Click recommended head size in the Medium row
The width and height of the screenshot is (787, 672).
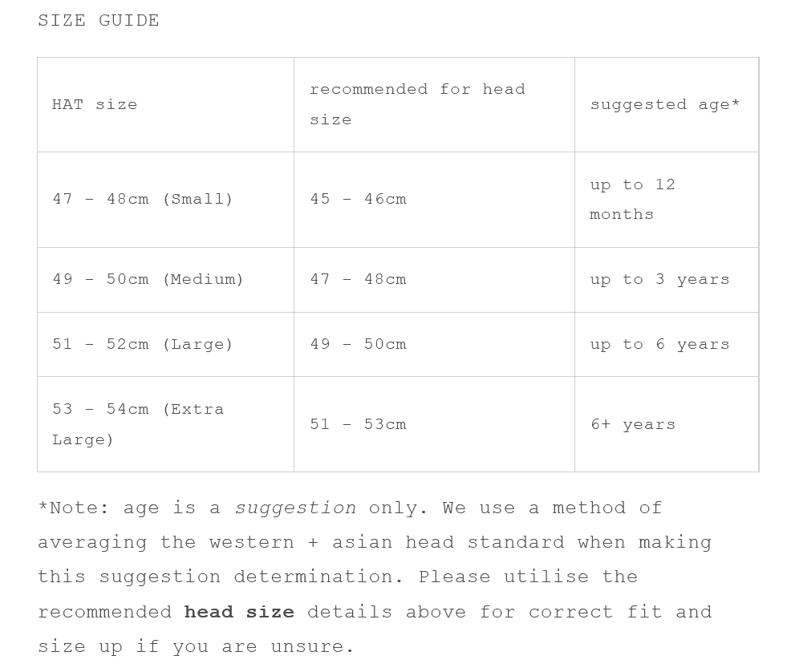[x=358, y=279]
